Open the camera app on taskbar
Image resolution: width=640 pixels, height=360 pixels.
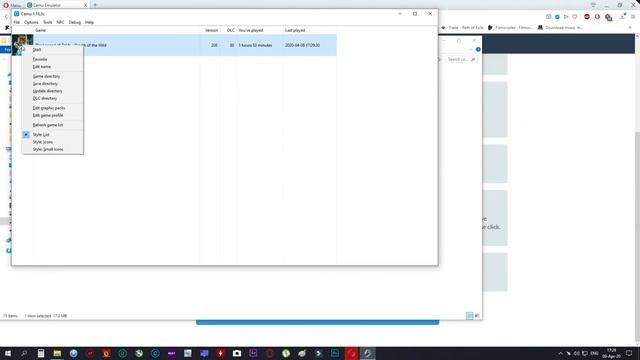[x=237, y=353]
